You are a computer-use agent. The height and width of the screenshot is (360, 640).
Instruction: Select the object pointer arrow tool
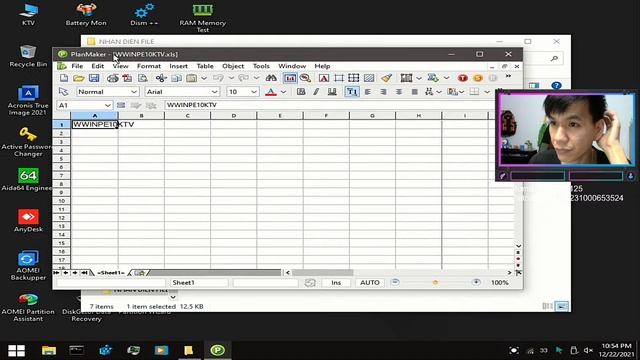coord(63,91)
